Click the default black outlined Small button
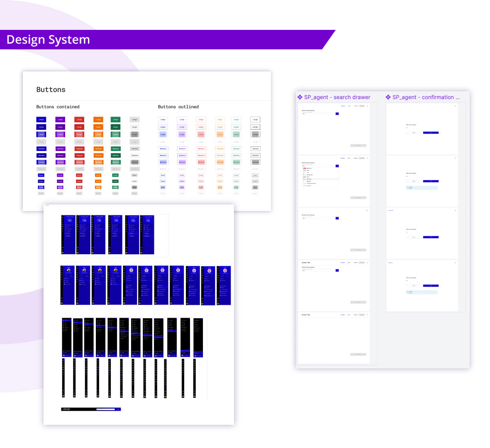 (x=255, y=175)
